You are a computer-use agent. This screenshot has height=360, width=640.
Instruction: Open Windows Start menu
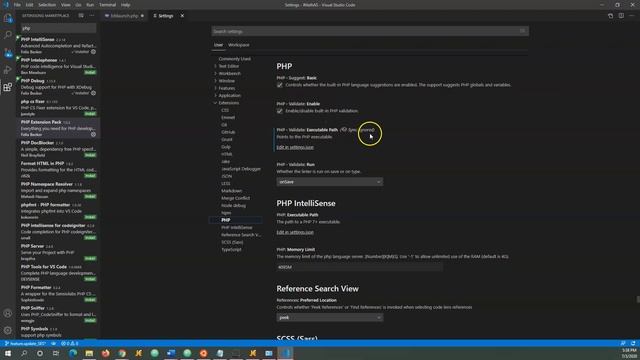click(x=8, y=353)
